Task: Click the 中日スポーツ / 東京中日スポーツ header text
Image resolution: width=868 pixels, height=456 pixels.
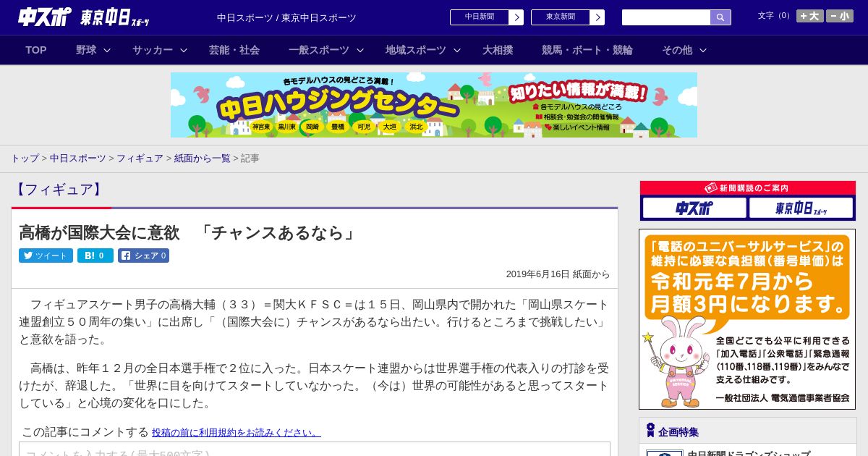Action: point(286,17)
